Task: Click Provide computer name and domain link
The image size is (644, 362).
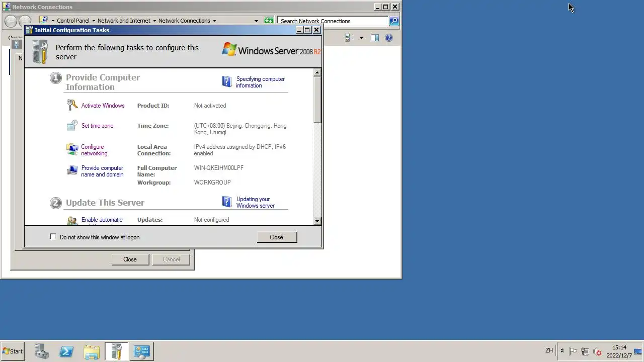Action: [102, 171]
